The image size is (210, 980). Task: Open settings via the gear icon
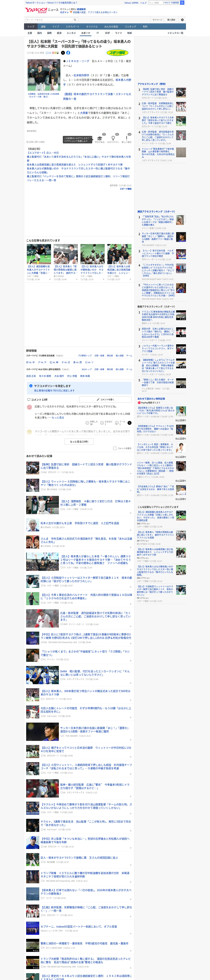click(x=182, y=20)
